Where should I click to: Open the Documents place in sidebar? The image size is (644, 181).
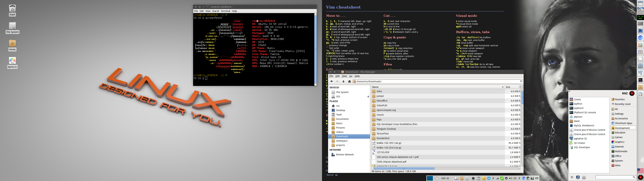[x=342, y=119]
